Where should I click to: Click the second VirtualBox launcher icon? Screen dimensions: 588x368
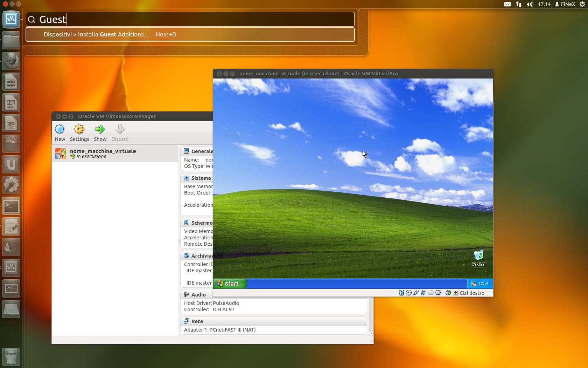11,268
